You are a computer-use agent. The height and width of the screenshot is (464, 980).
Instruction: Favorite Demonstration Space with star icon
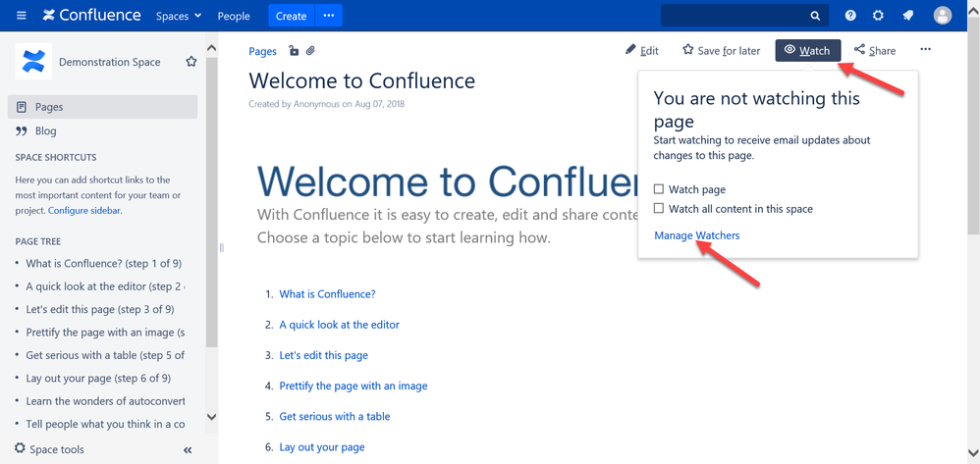(191, 62)
